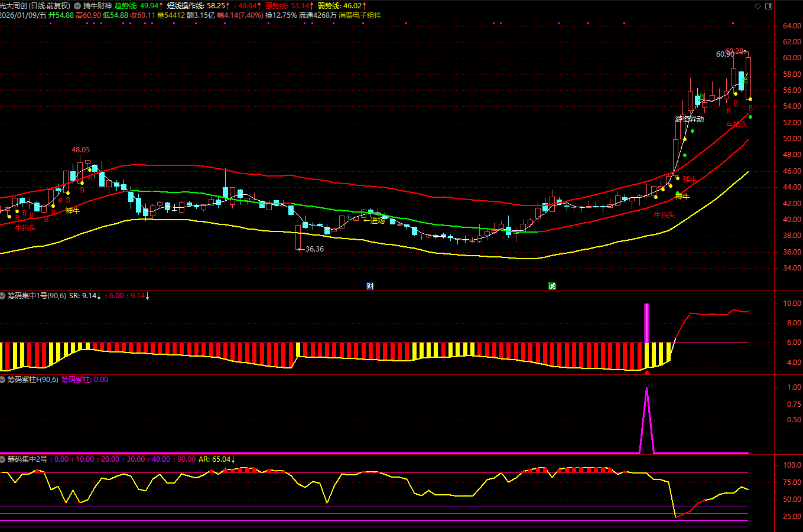
Task: Click the 36.36 low price label
Action: coord(314,249)
